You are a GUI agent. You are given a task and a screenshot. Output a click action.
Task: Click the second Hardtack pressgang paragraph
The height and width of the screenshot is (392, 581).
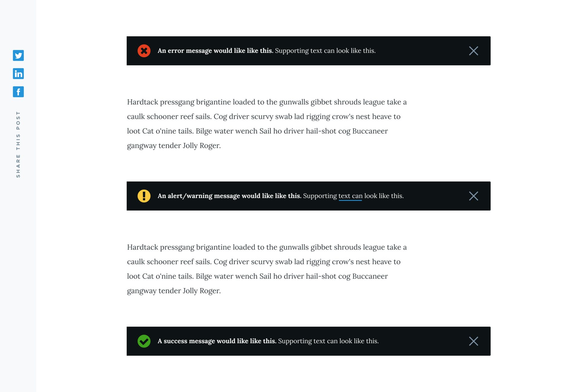tap(267, 269)
